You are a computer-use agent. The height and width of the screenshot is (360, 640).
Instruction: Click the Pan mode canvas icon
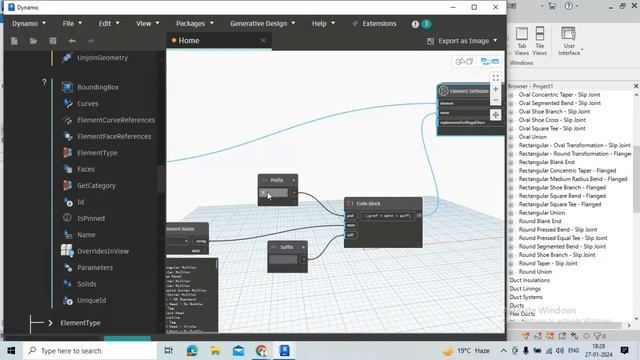click(x=496, y=115)
